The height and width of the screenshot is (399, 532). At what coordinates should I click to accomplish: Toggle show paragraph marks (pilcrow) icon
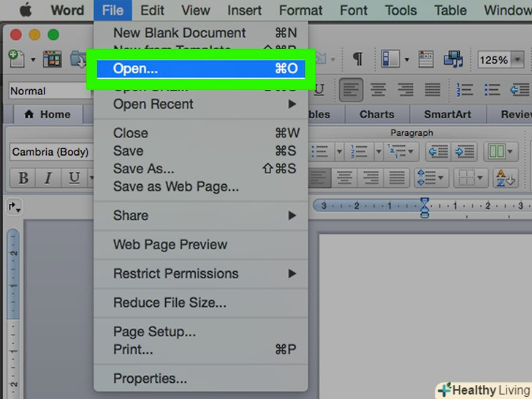pyautogui.click(x=357, y=59)
